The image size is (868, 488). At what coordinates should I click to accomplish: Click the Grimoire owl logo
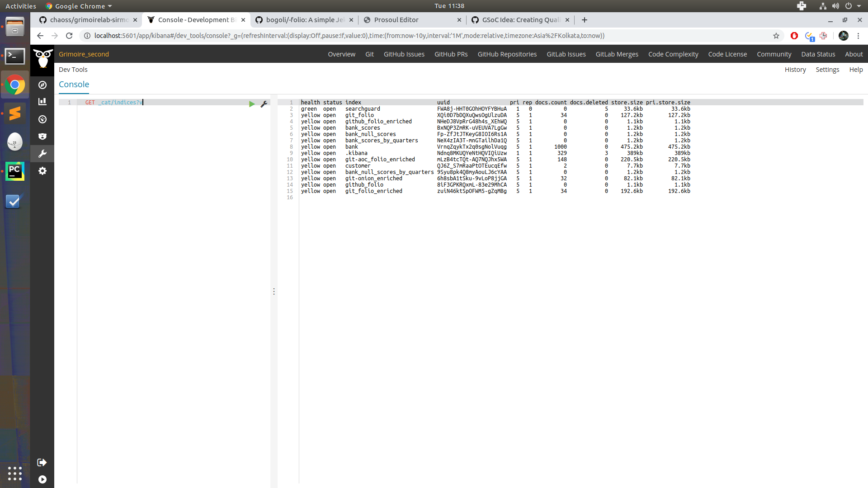(42, 59)
